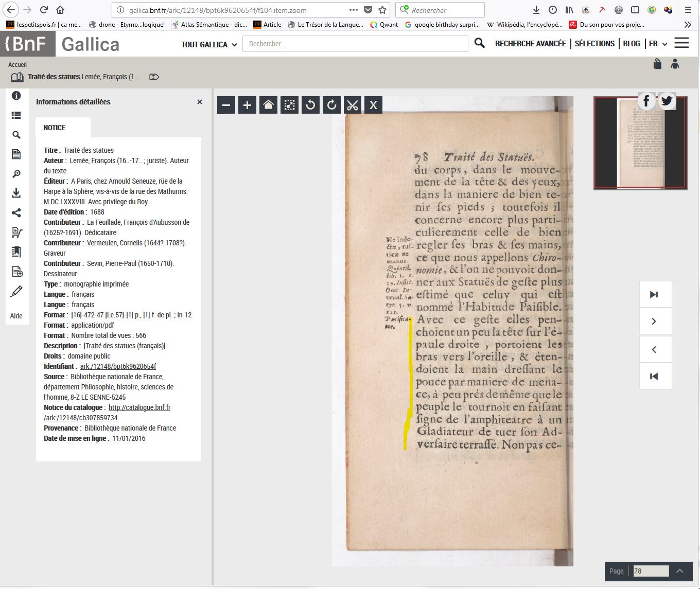The height and width of the screenshot is (589, 700).
Task: Rotate the page counterclockwise
Action: coord(310,105)
